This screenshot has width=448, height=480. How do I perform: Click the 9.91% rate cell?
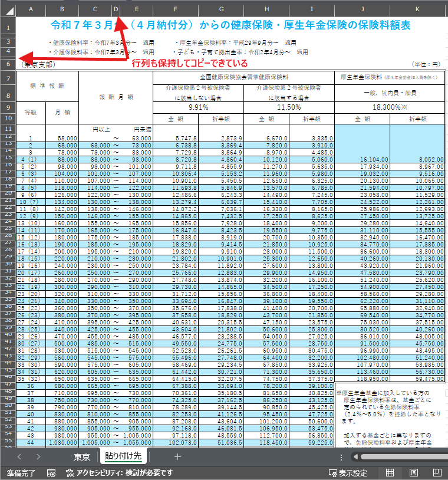click(198, 107)
